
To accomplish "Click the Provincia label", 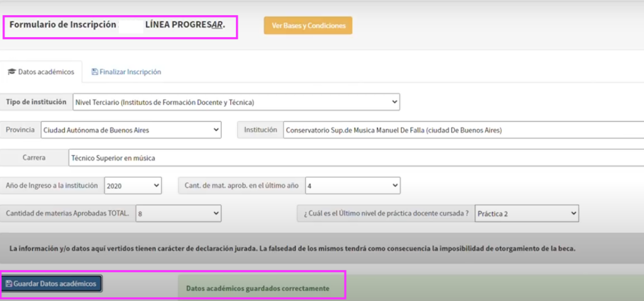I will coord(20,130).
